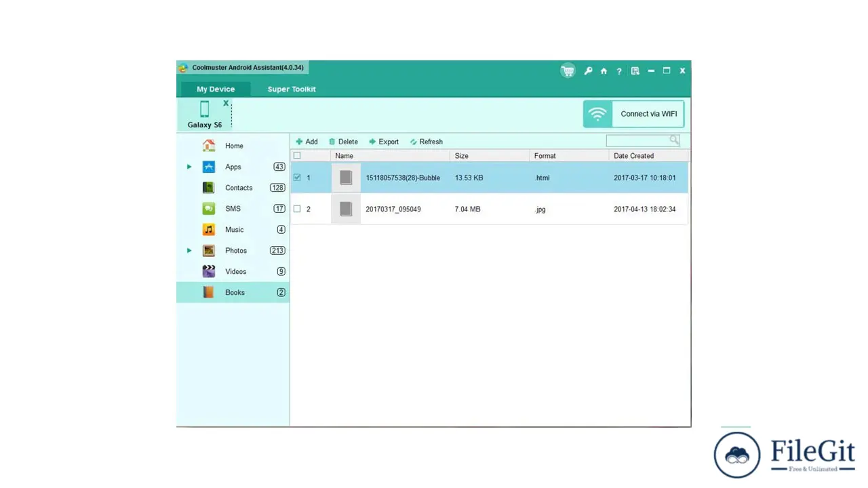Open help question mark icon
Screen dimensions: 868x488
coord(619,70)
